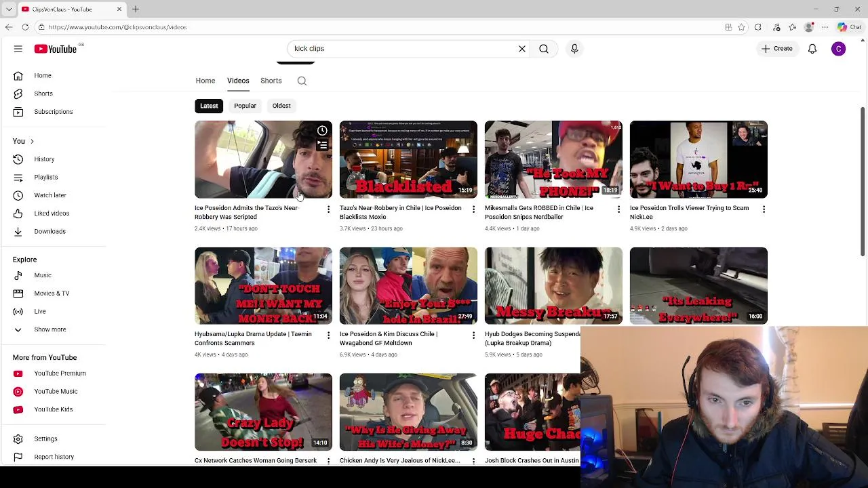Switch to the channel Shorts tab

(x=271, y=81)
